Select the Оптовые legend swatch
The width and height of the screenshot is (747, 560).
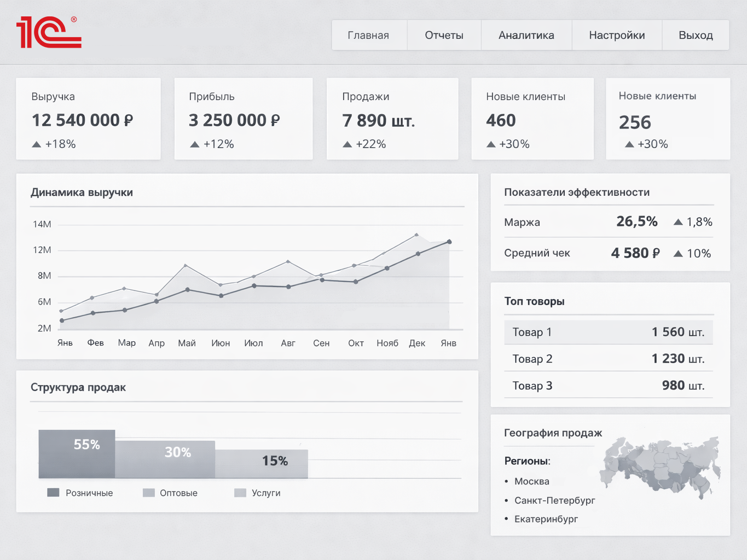149,493
